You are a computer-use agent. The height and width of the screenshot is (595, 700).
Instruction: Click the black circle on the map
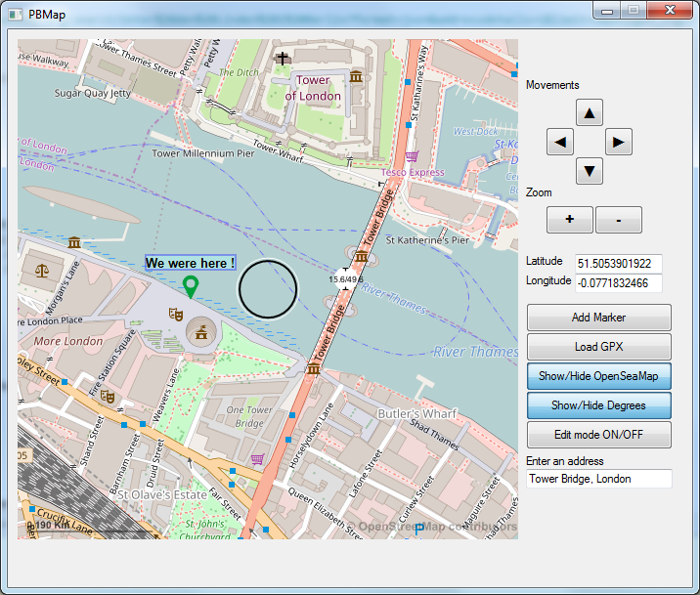(x=267, y=289)
